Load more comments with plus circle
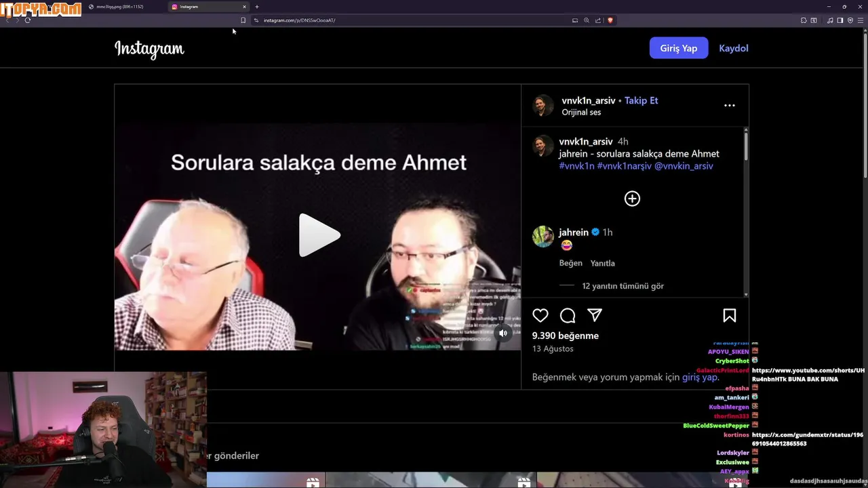 click(632, 199)
